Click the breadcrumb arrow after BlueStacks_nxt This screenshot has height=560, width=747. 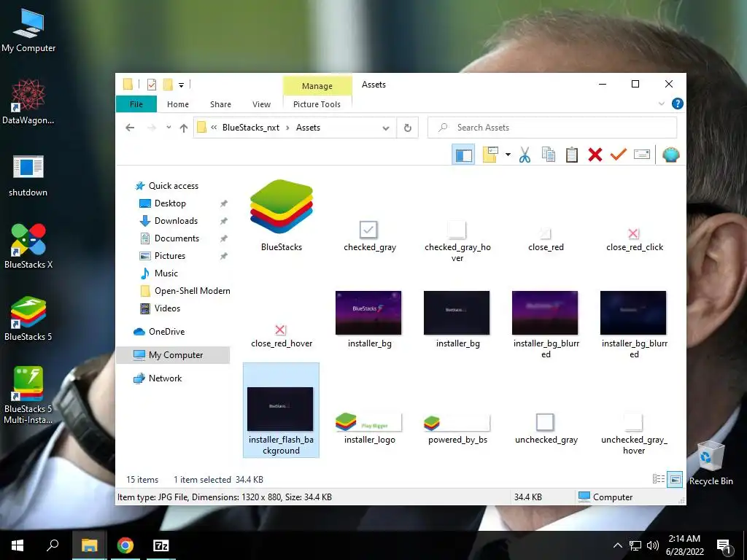tap(287, 128)
